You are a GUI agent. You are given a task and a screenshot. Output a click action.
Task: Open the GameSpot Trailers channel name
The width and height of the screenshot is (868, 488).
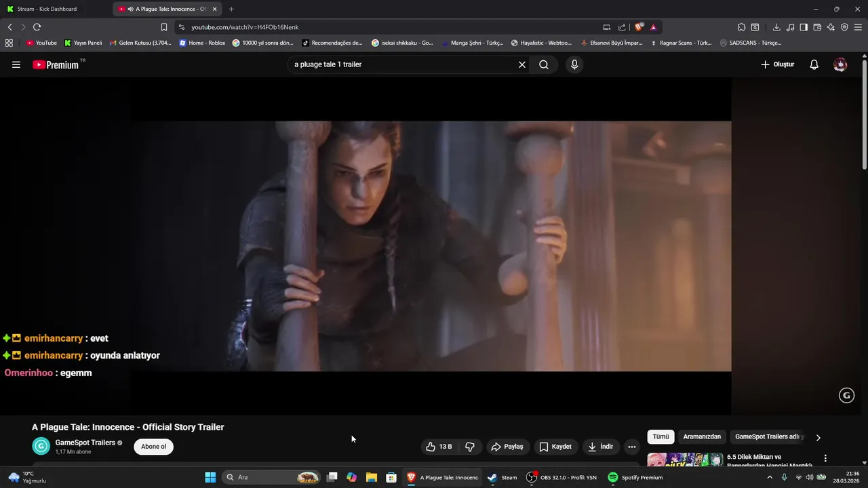(85, 443)
